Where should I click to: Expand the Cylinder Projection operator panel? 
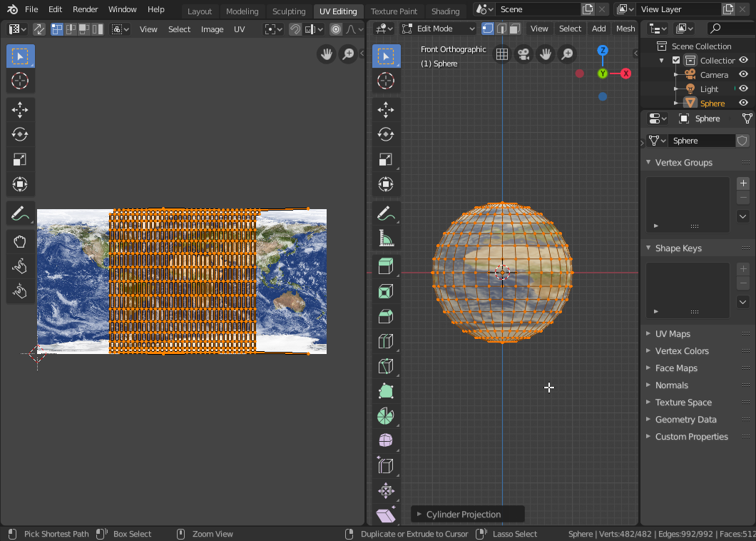click(464, 514)
